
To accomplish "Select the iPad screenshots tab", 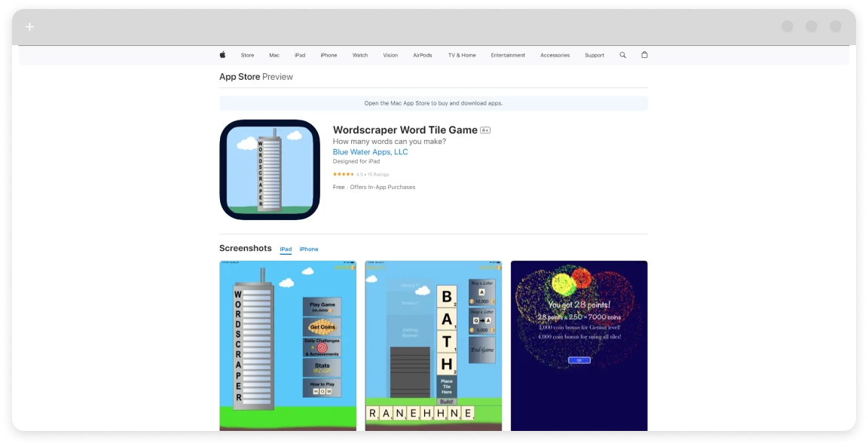I will pos(286,249).
